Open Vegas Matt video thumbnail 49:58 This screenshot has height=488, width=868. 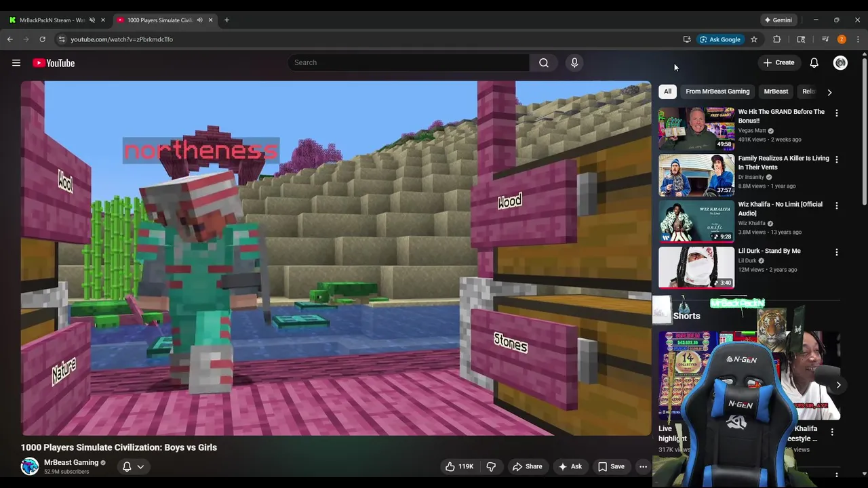tap(696, 128)
